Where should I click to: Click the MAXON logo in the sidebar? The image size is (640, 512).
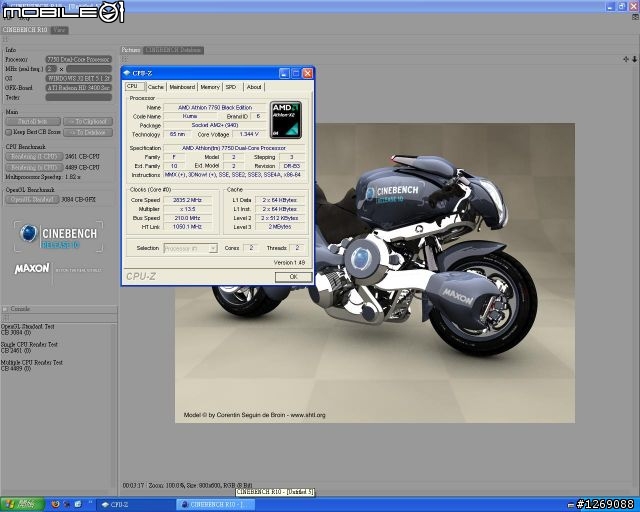32,269
